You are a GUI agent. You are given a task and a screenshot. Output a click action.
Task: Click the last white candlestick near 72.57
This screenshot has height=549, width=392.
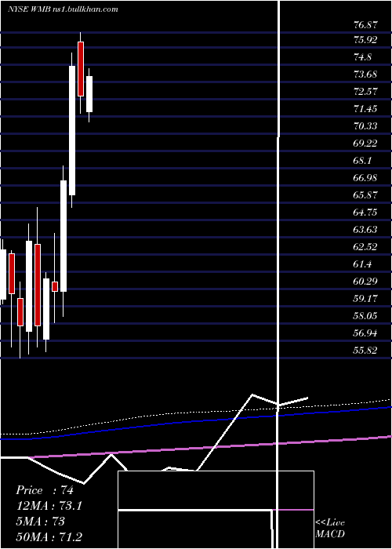pos(89,94)
